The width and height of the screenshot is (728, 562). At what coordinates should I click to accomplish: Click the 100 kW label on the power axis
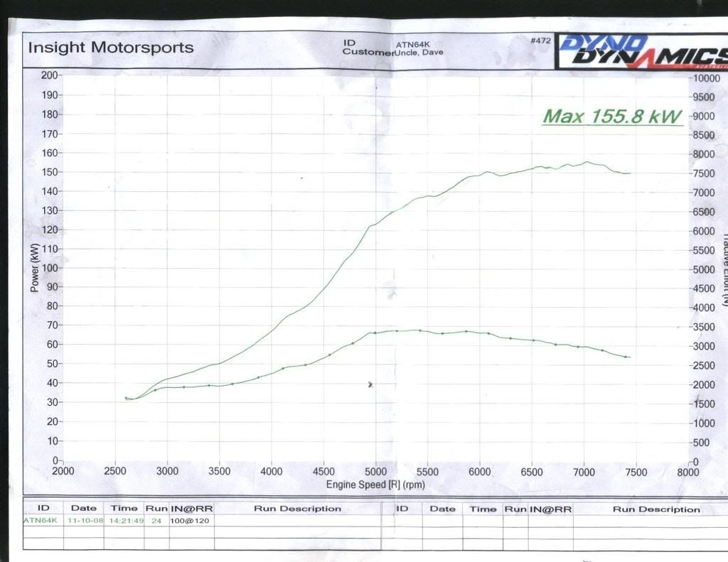(49, 268)
